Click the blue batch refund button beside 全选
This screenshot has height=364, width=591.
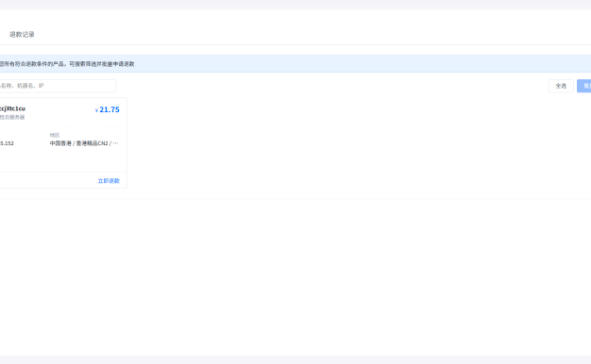point(584,86)
